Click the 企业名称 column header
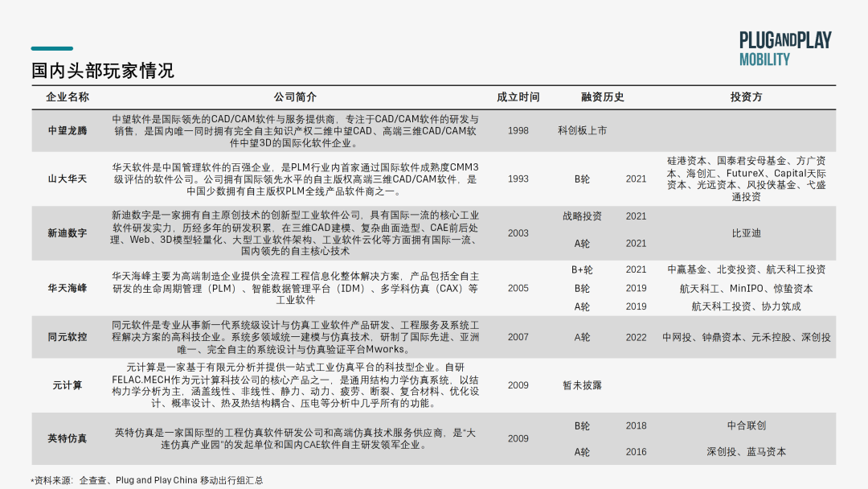This screenshot has width=868, height=489. (x=67, y=97)
